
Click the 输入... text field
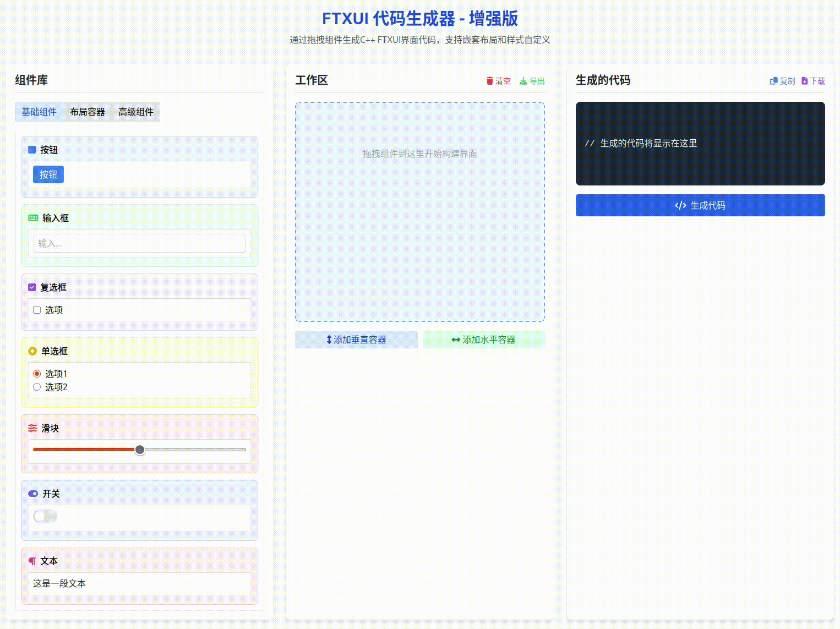coord(139,243)
